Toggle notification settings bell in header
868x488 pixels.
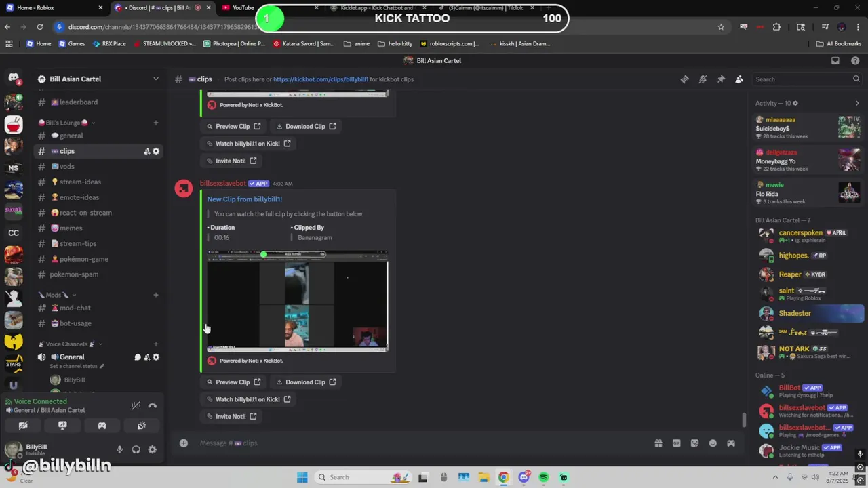click(703, 79)
